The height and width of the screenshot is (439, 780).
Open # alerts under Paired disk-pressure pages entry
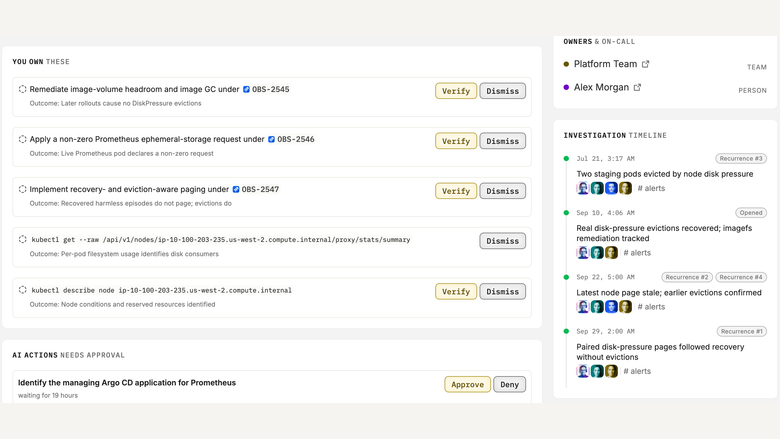(x=637, y=371)
